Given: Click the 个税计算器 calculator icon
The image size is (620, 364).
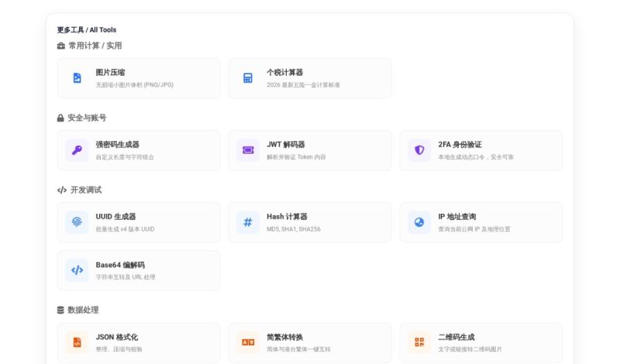Looking at the screenshot, I should coord(248,78).
